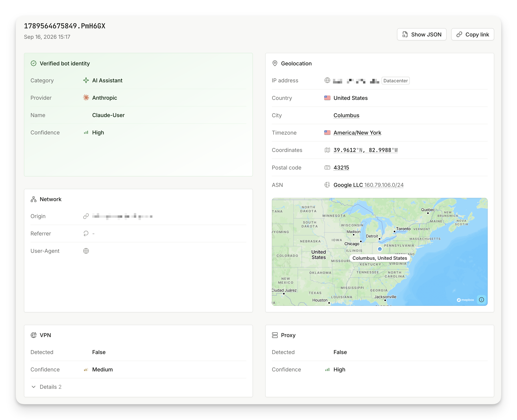517x420 pixels.
Task: Click the Proxy Confidence High bars icon
Action: (327, 369)
